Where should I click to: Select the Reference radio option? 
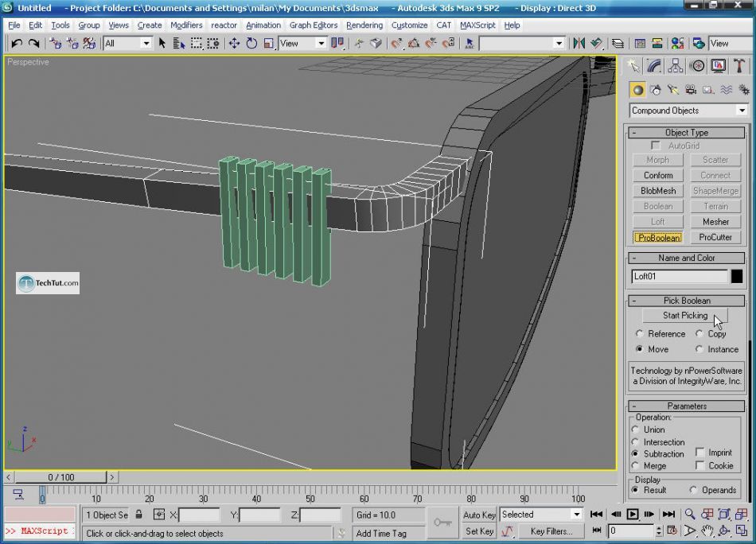639,333
